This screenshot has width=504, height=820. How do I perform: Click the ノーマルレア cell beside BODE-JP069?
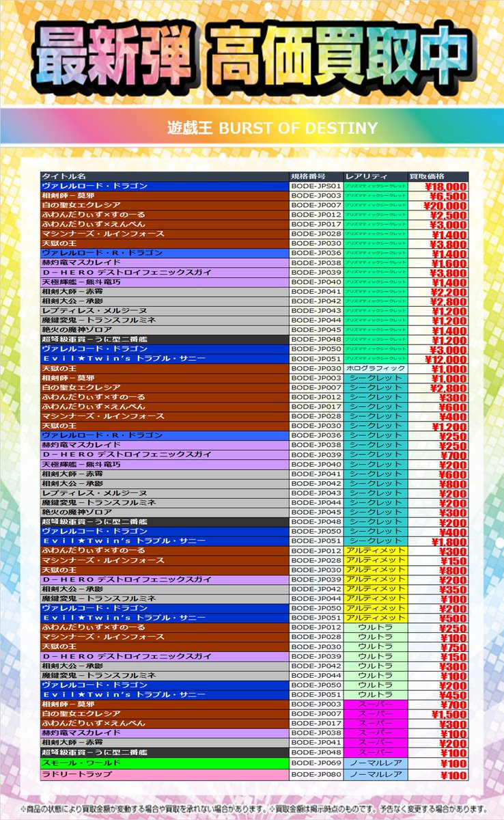[x=376, y=763]
